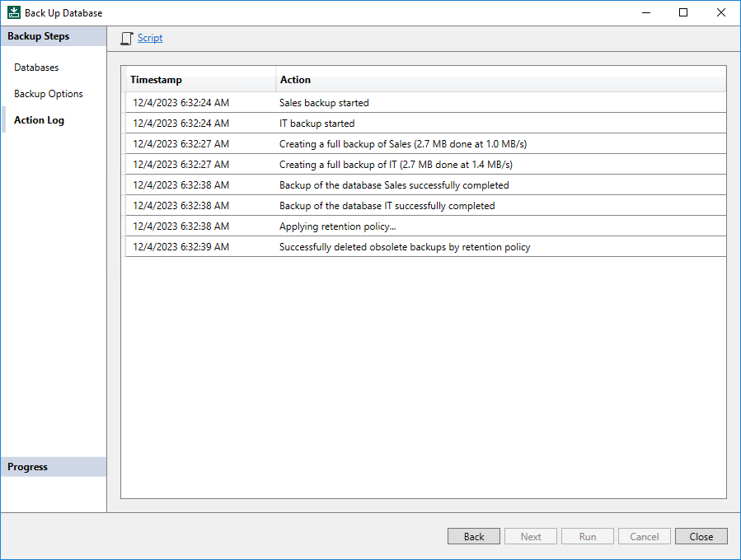Cancel the backup operation
Screen dimensions: 741x560
tap(644, 535)
